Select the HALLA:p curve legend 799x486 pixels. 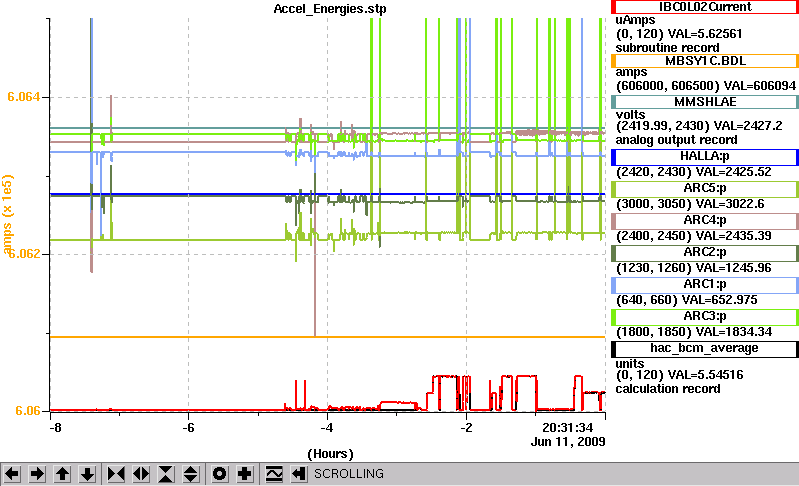[x=705, y=156]
